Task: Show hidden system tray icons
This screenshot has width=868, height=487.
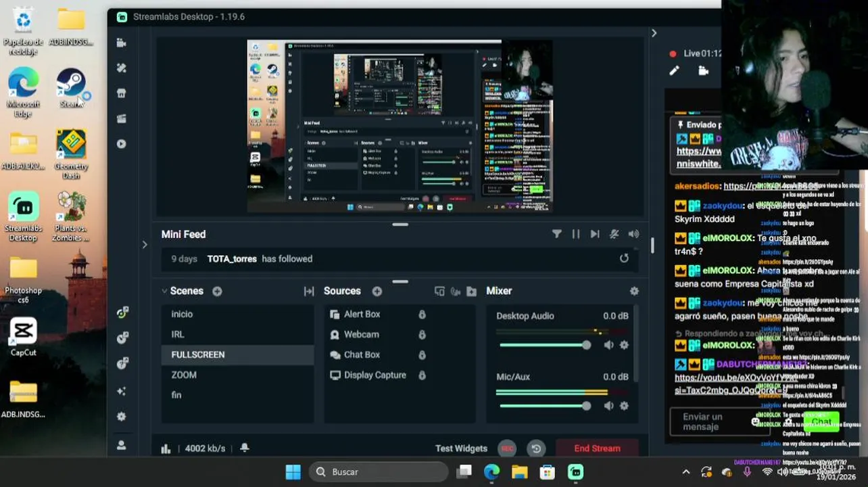Action: click(x=685, y=472)
